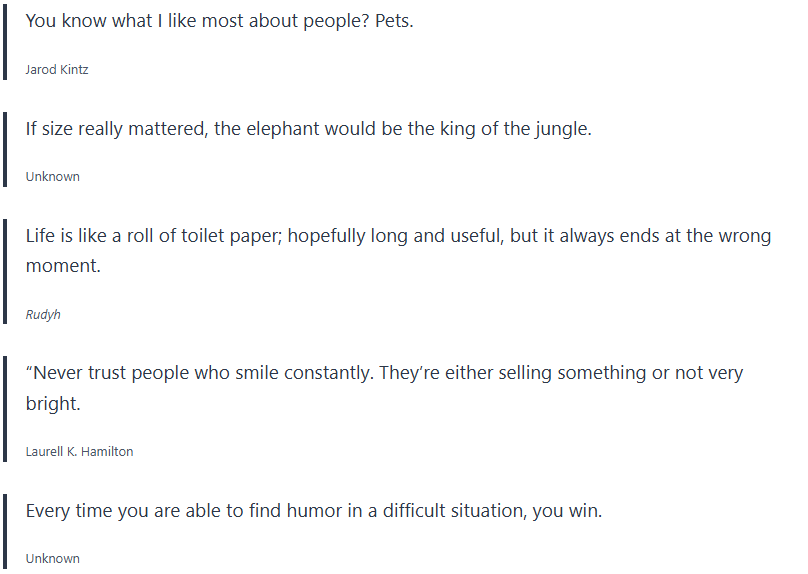This screenshot has width=808, height=574.
Task: Click the word "moment." ending the third quote
Action: click(63, 267)
